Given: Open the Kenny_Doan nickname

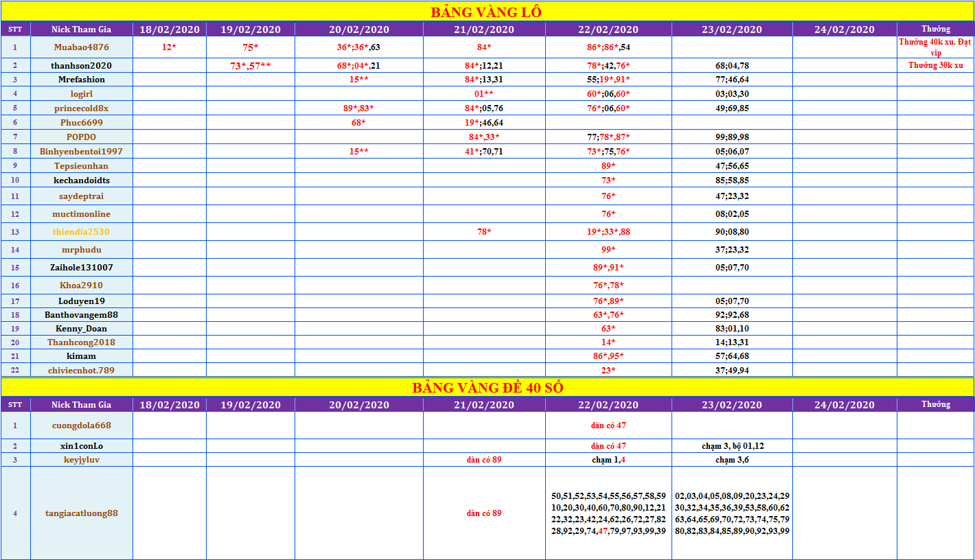Looking at the screenshot, I should (82, 329).
